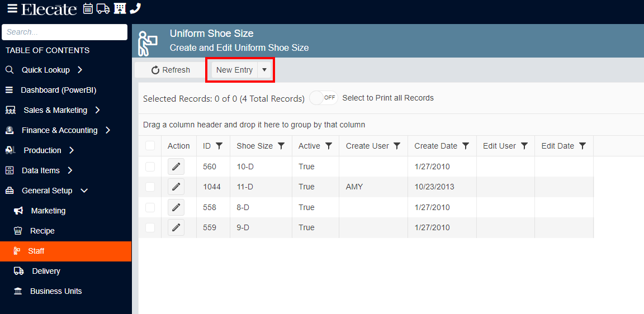Tick the select-all checkbox in table header
Image resolution: width=644 pixels, height=314 pixels.
point(150,146)
